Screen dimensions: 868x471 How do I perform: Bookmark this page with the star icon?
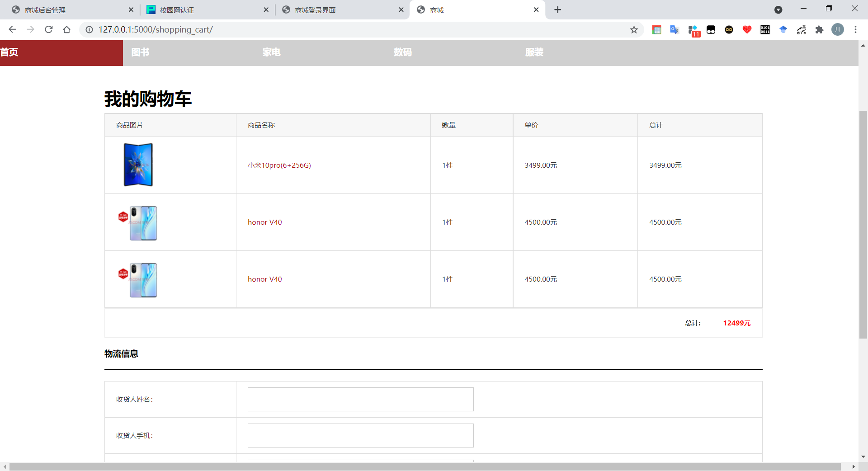tap(634, 29)
